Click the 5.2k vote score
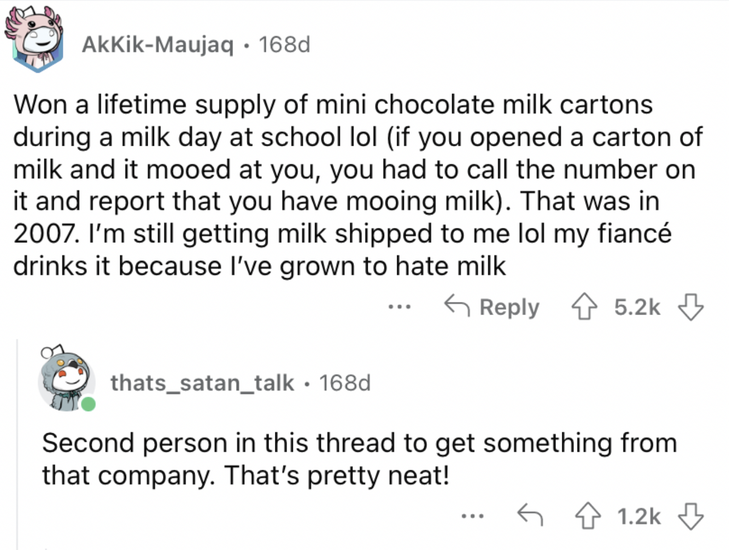 (634, 307)
